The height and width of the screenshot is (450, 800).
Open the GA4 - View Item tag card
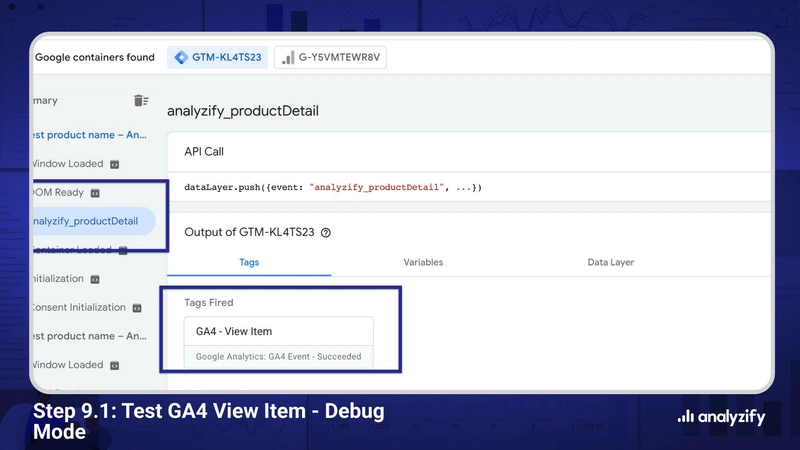coord(279,342)
